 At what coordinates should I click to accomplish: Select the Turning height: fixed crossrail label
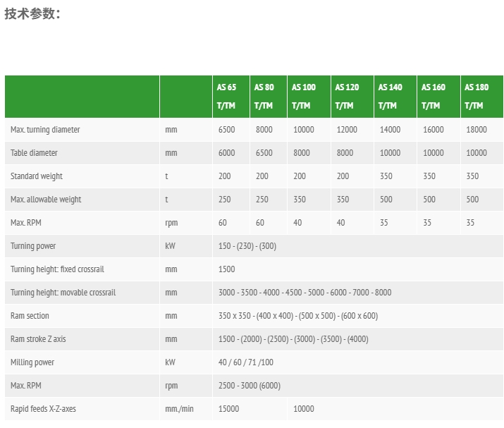tap(57, 269)
